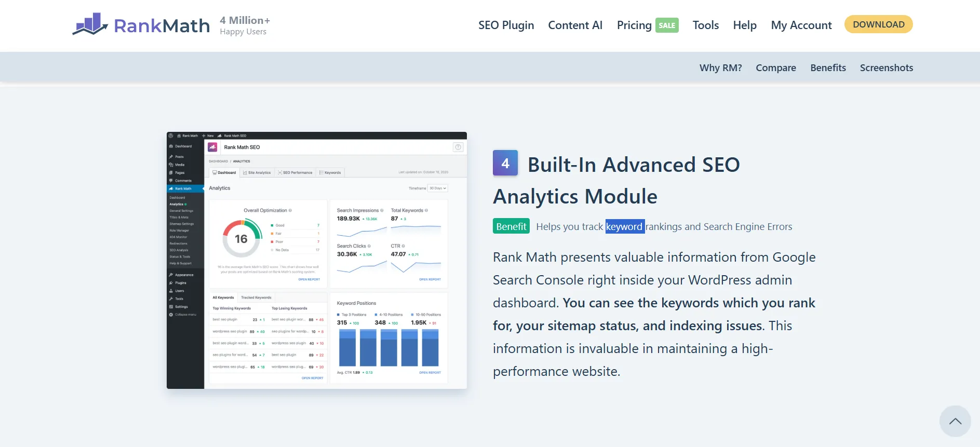This screenshot has height=447, width=980.
Task: Click the yellow DOWNLOAD button
Action: click(878, 24)
